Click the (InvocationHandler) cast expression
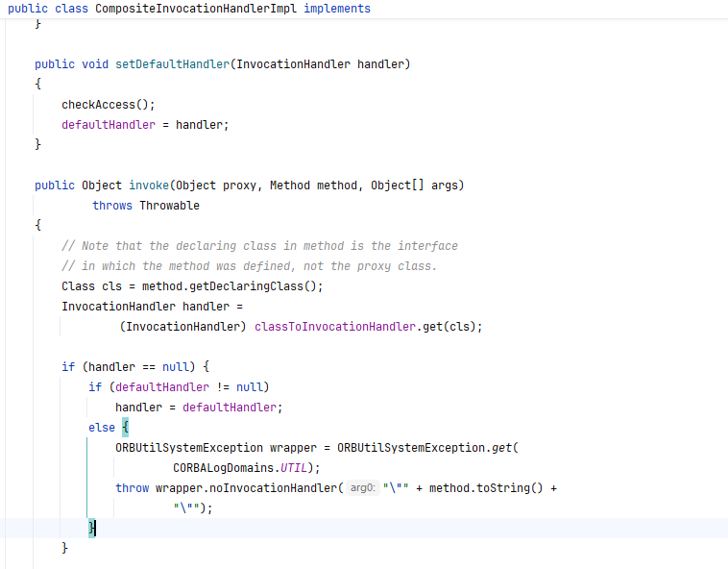Viewport: 728px width, 569px height. coord(182,327)
